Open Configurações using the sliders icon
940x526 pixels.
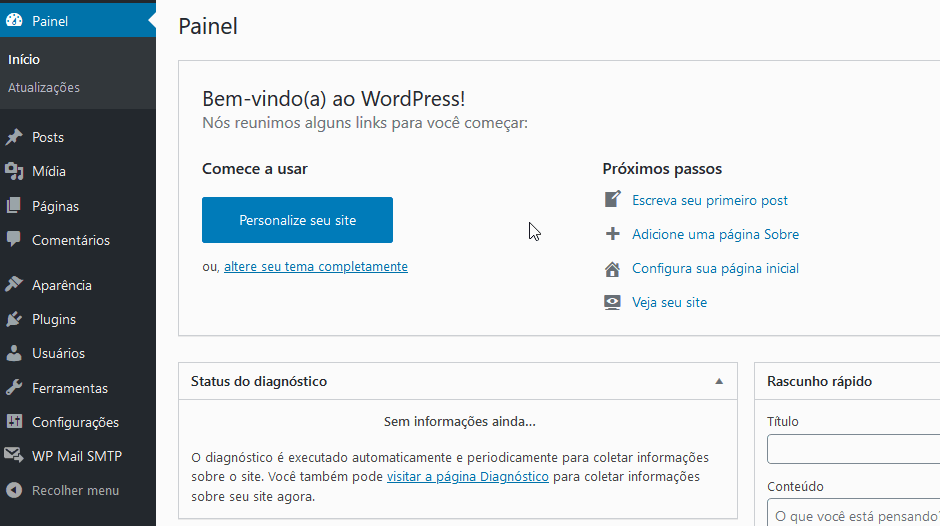(x=14, y=422)
